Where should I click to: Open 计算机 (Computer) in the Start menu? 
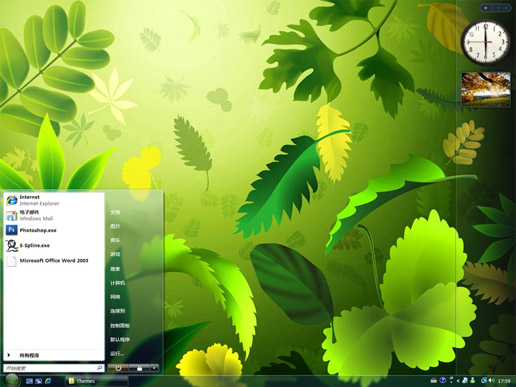click(x=118, y=283)
